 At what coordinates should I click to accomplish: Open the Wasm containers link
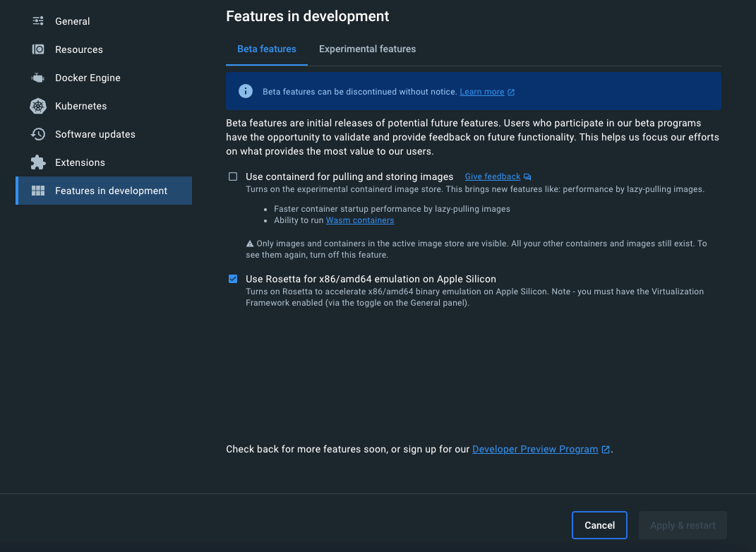pos(360,220)
